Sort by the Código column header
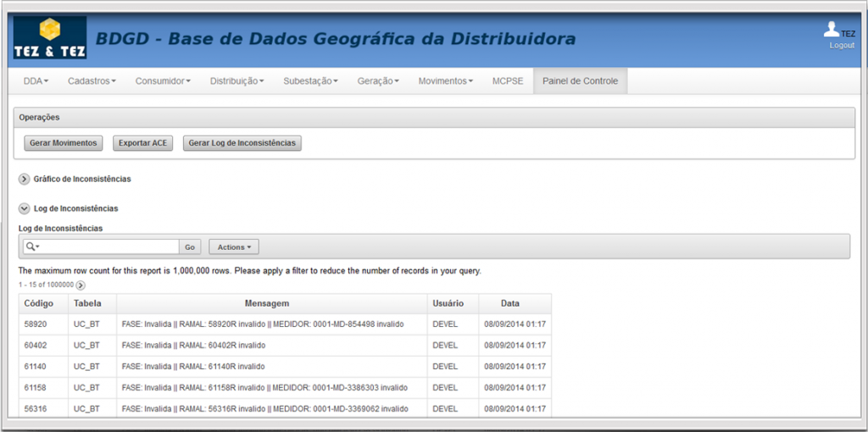 (x=39, y=304)
